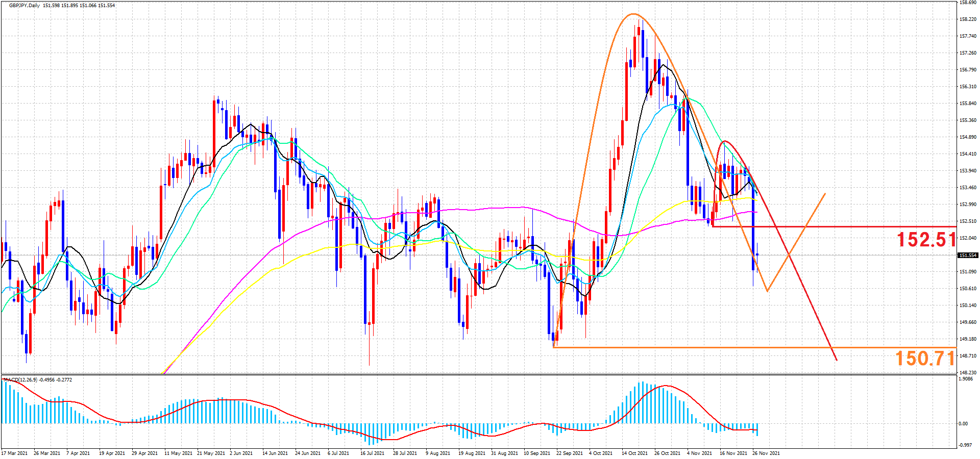980x459 pixels.
Task: Click the 26 Nov 2021 date label
Action: coord(766,453)
